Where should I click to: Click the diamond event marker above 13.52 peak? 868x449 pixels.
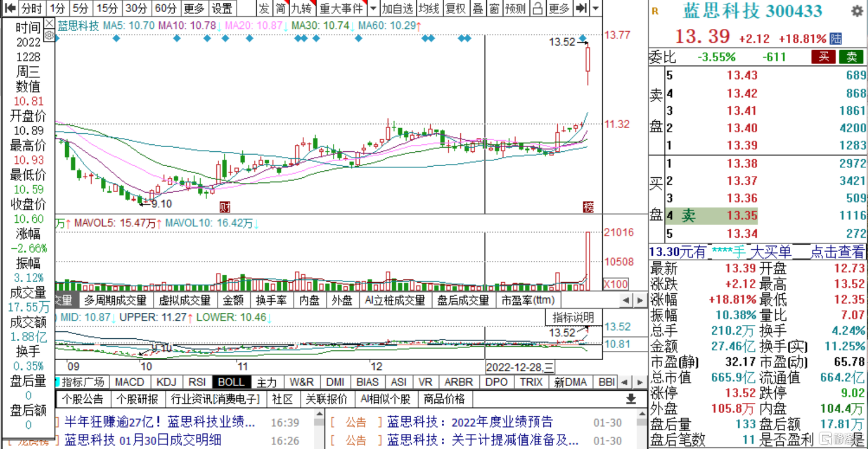(583, 38)
